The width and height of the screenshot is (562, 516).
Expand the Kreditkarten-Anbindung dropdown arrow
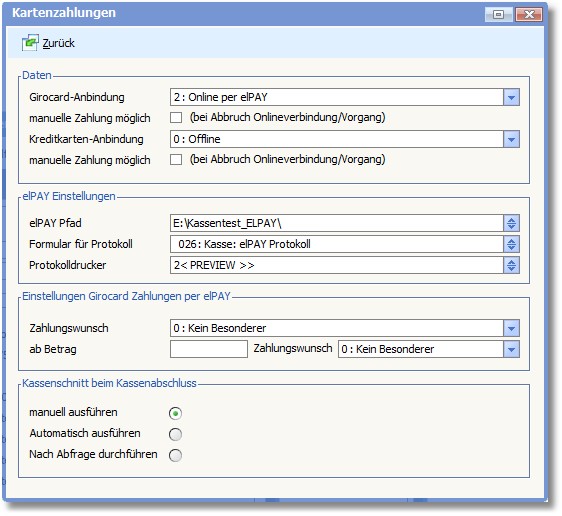point(511,139)
